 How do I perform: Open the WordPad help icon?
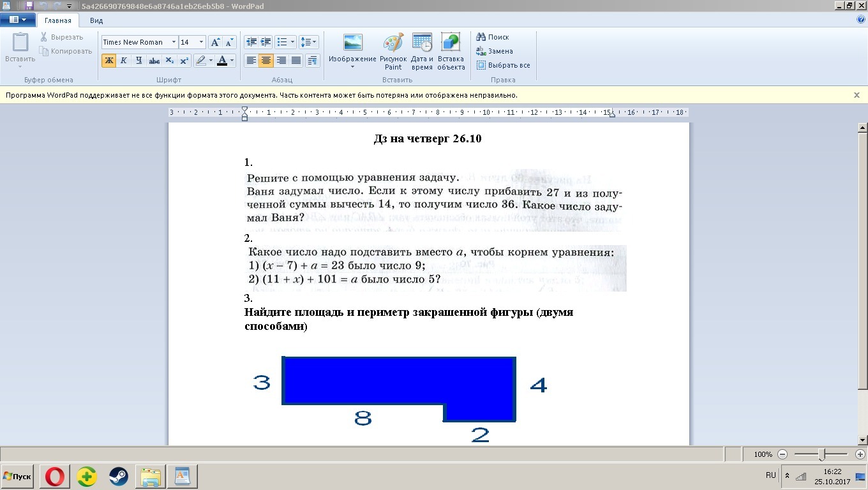click(861, 20)
